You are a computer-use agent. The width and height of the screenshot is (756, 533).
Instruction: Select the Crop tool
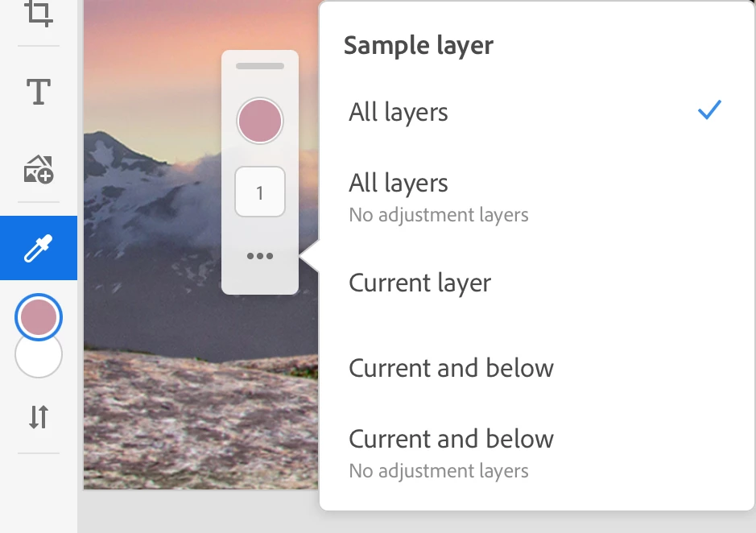tap(39, 14)
